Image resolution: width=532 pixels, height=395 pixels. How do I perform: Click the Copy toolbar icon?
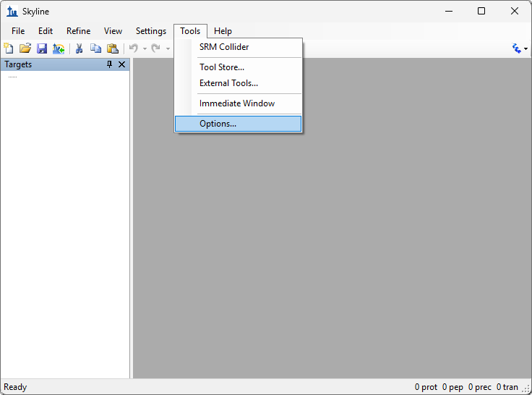pos(95,48)
